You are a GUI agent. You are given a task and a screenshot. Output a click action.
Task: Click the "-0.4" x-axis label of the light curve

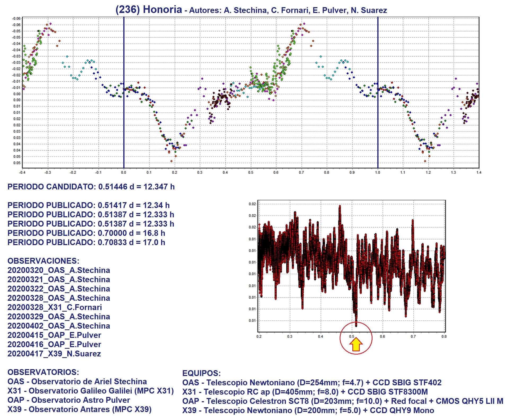[x=22, y=173]
